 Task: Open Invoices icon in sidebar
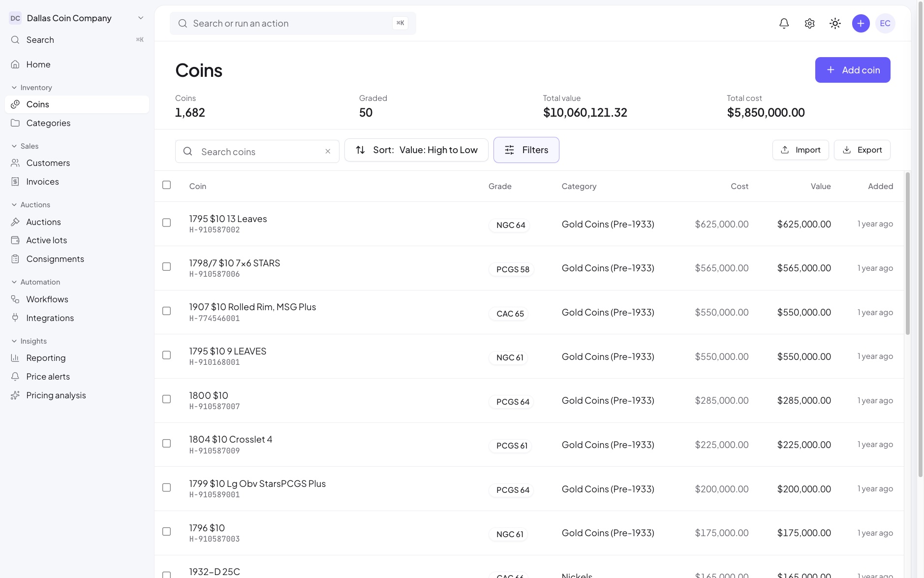[x=15, y=182]
